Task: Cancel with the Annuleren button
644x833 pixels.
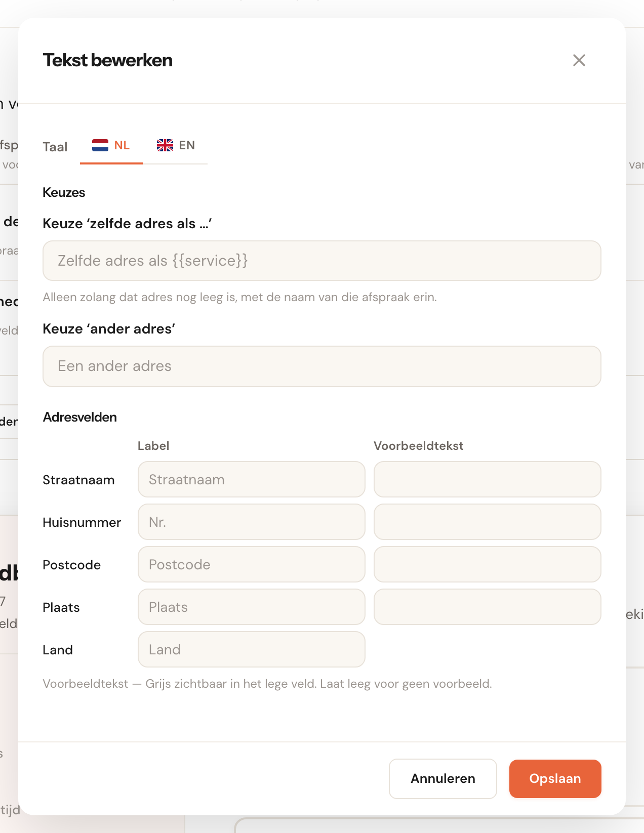Action: tap(443, 778)
